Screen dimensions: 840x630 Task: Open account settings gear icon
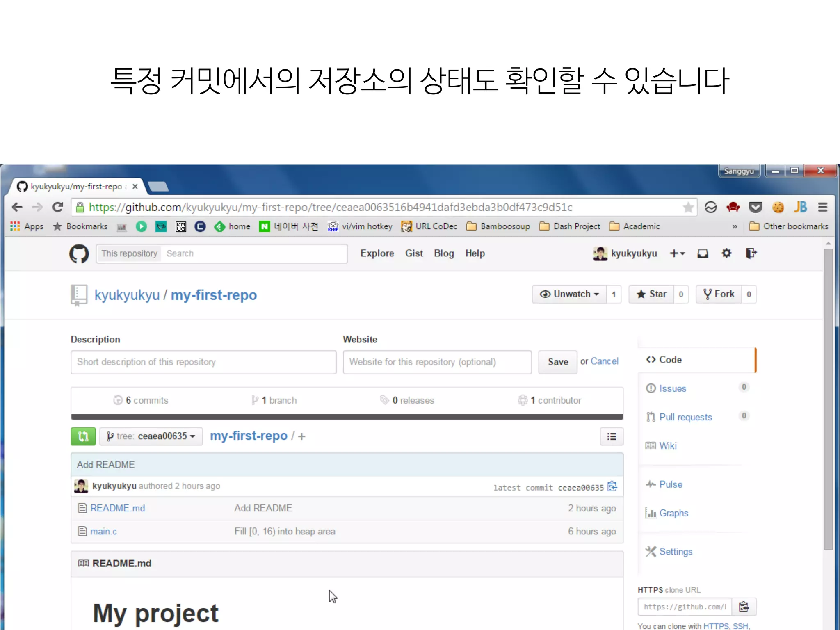pos(726,253)
